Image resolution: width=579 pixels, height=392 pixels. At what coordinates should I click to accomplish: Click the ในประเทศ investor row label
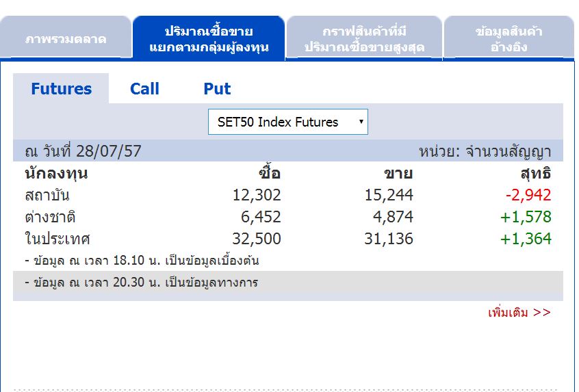tap(57, 239)
